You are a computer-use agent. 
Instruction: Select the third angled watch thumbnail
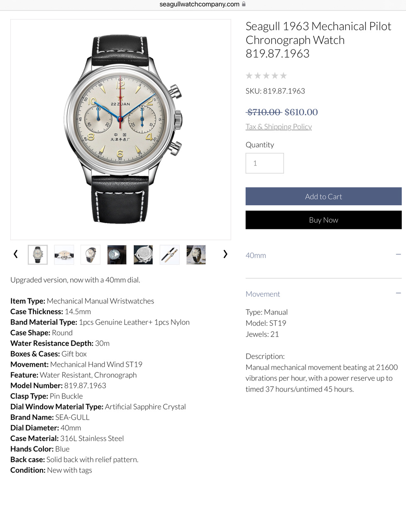click(x=90, y=254)
